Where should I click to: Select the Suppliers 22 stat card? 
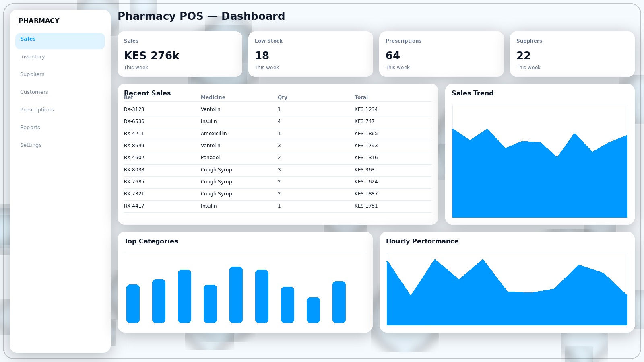pos(572,54)
